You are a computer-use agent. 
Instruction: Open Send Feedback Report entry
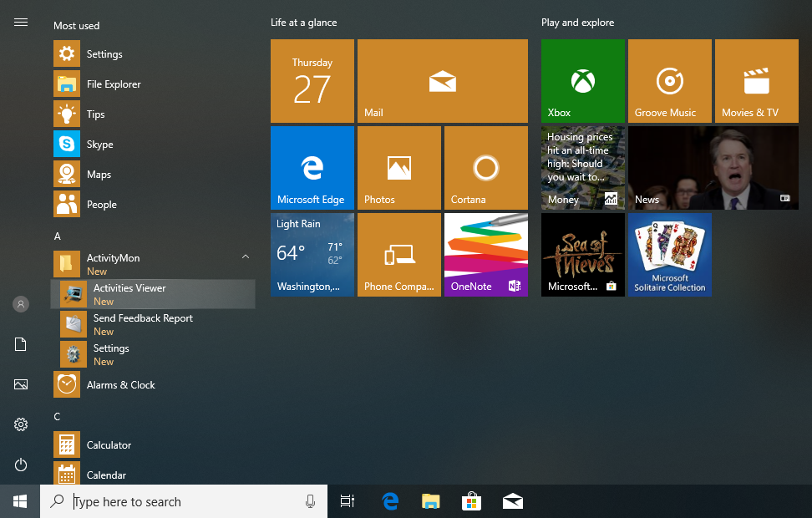click(x=154, y=324)
